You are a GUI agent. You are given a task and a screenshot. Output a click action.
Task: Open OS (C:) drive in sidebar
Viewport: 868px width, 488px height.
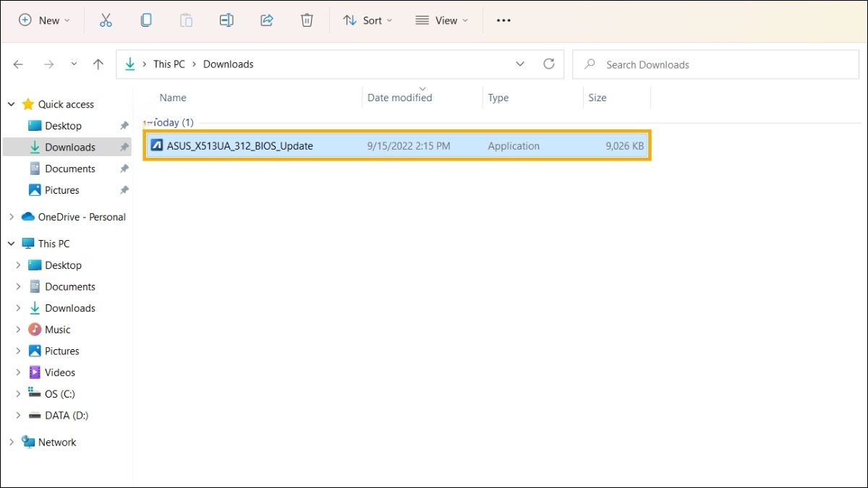[60, 394]
